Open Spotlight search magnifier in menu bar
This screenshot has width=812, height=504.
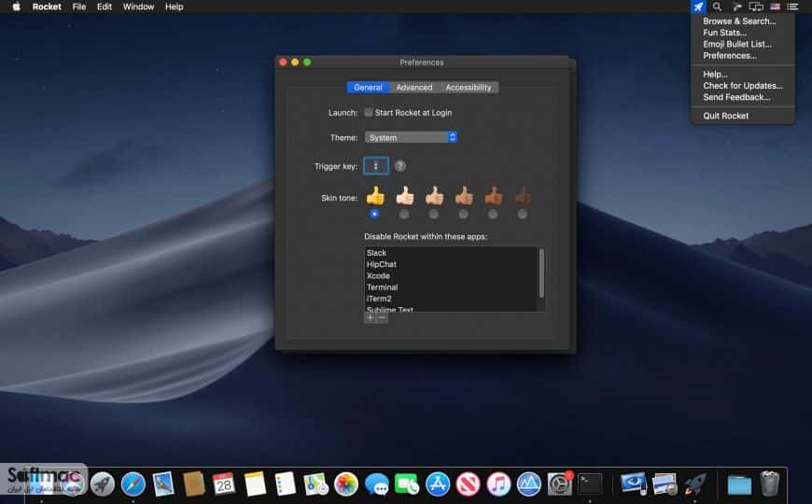pyautogui.click(x=717, y=7)
